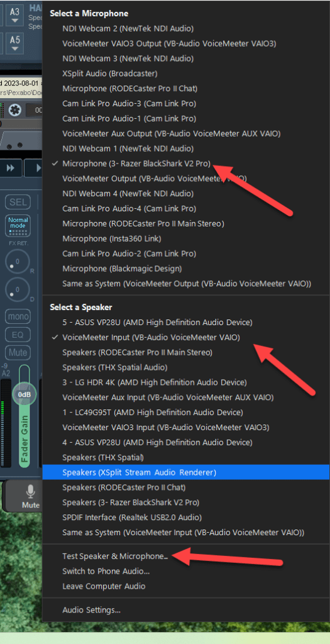Select Microphone (RODECaster Pro II Chat)
The height and width of the screenshot is (644, 330).
tap(130, 89)
